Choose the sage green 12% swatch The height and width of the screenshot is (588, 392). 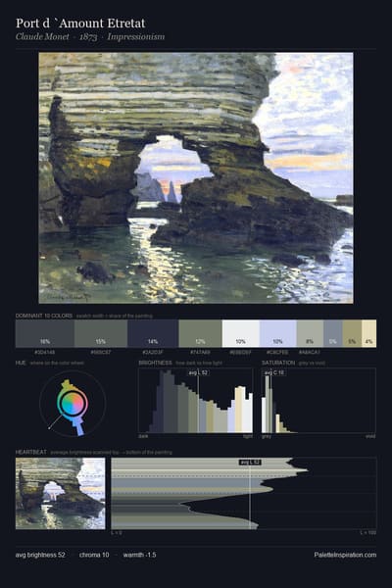200,333
